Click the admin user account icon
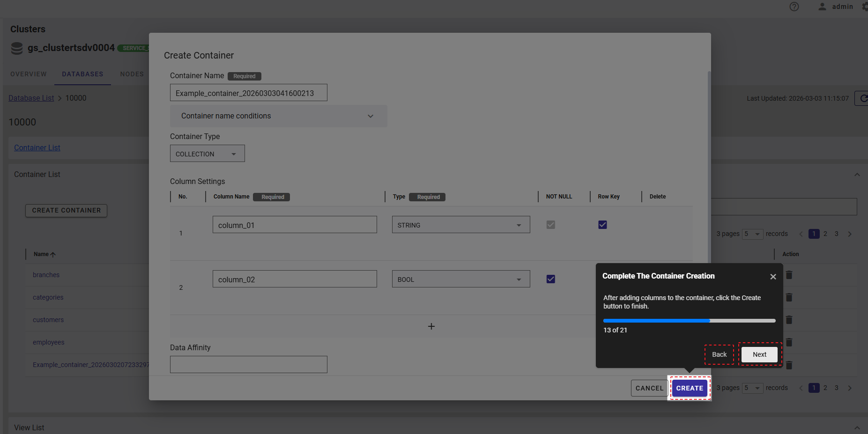The image size is (868, 434). click(822, 7)
